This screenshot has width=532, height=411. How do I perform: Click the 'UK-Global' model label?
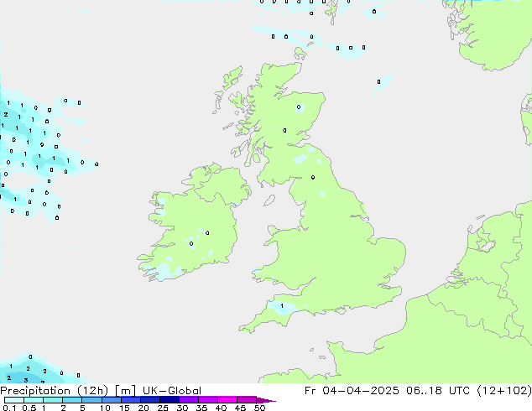pos(172,391)
